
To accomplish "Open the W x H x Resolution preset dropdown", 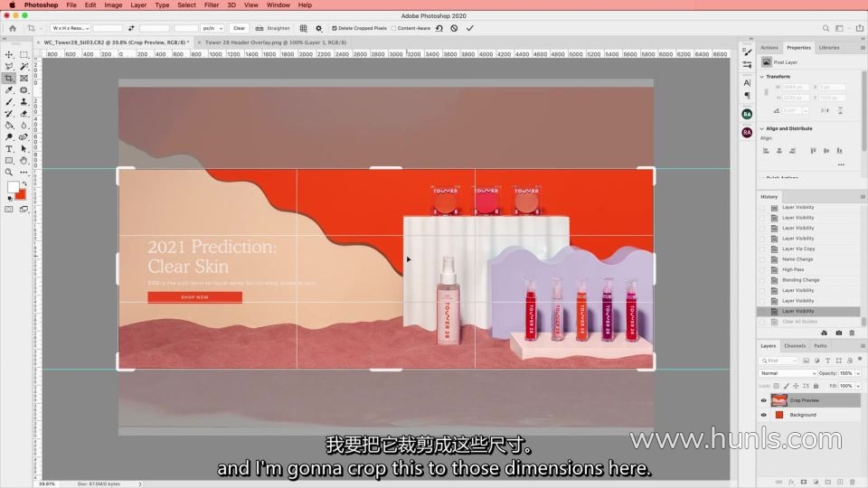I will [x=71, y=28].
